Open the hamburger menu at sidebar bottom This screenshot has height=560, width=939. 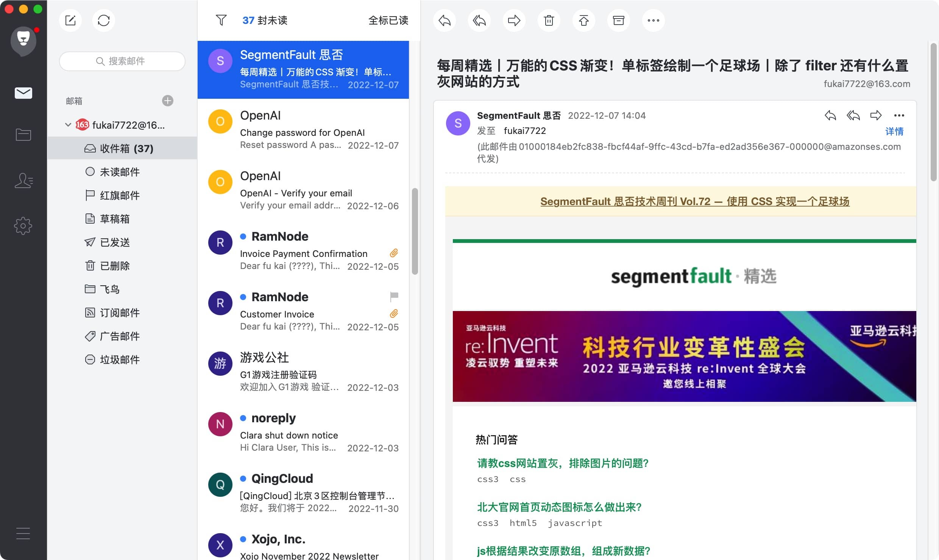[23, 533]
